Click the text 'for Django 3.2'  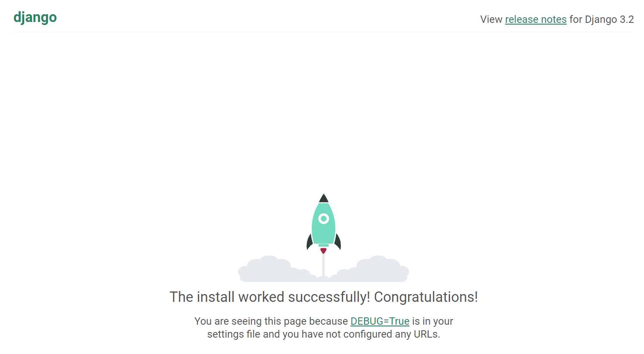click(601, 19)
